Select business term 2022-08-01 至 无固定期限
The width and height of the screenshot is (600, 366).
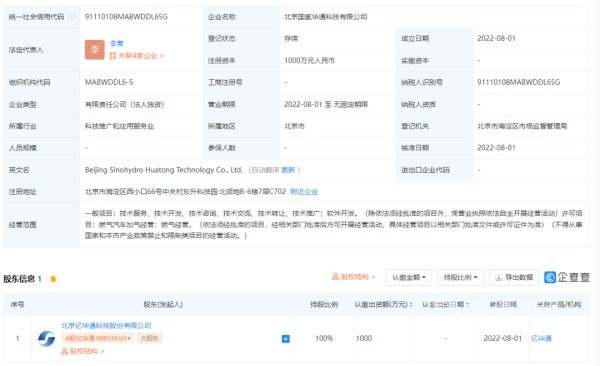click(326, 105)
